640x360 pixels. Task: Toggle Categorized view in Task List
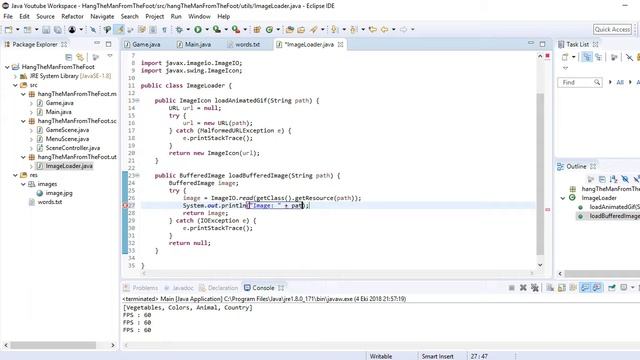coord(587,57)
